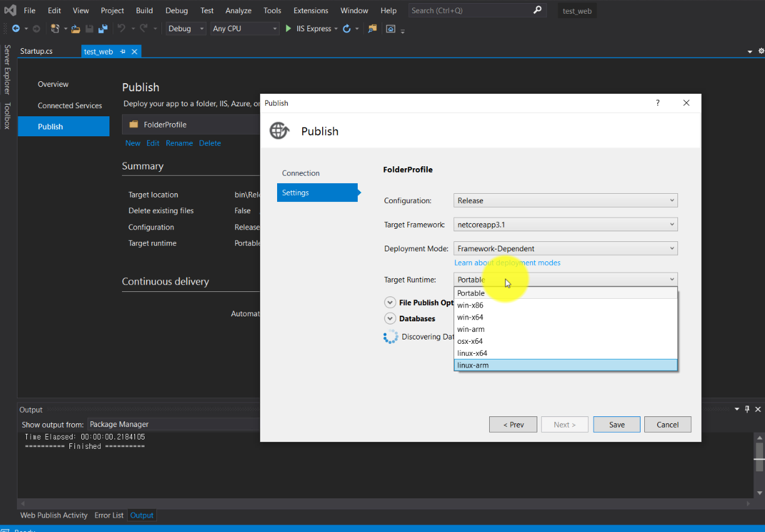Click the Rename profile link
This screenshot has height=532, width=765.
[179, 143]
